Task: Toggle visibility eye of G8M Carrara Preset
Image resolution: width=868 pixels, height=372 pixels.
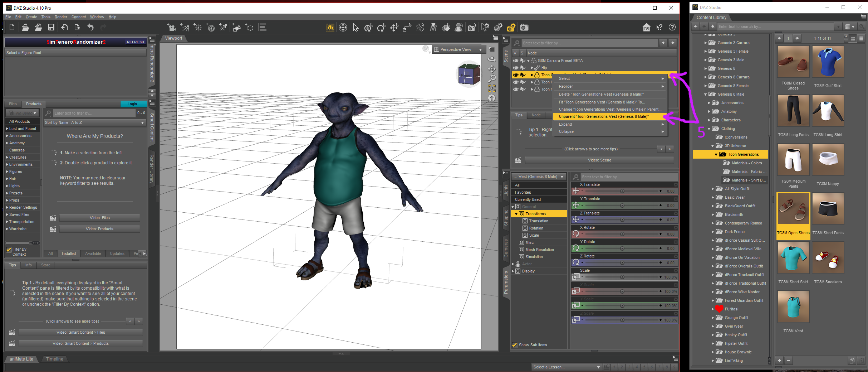Action: coord(515,61)
